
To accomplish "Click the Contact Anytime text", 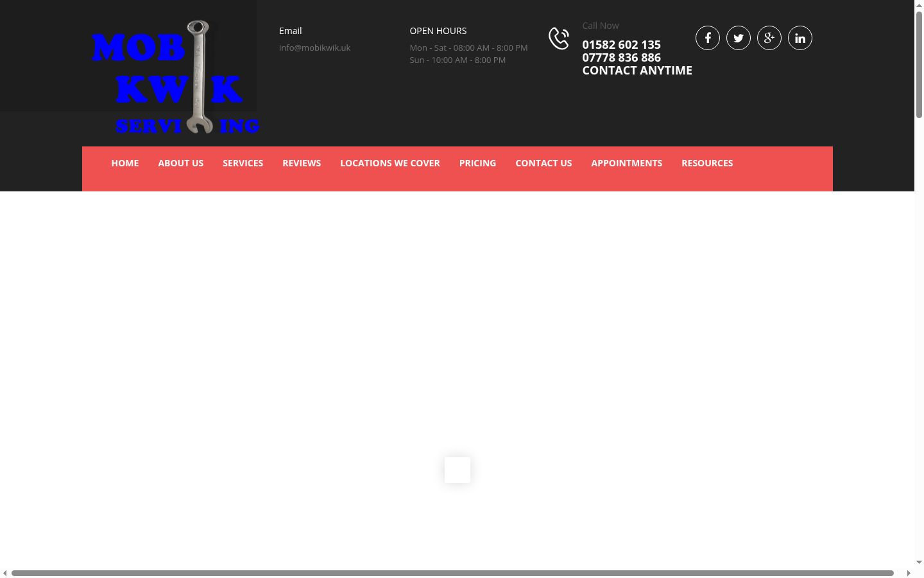I will (637, 71).
